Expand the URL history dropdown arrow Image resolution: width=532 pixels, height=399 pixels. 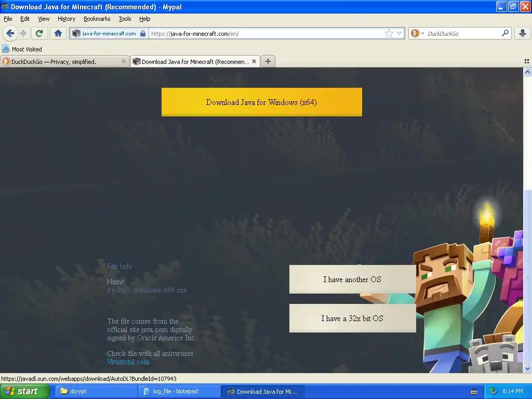(400, 33)
